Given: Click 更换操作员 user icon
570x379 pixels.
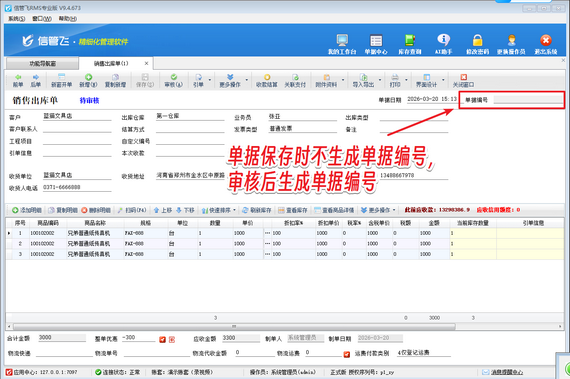Looking at the screenshot, I should [511, 44].
